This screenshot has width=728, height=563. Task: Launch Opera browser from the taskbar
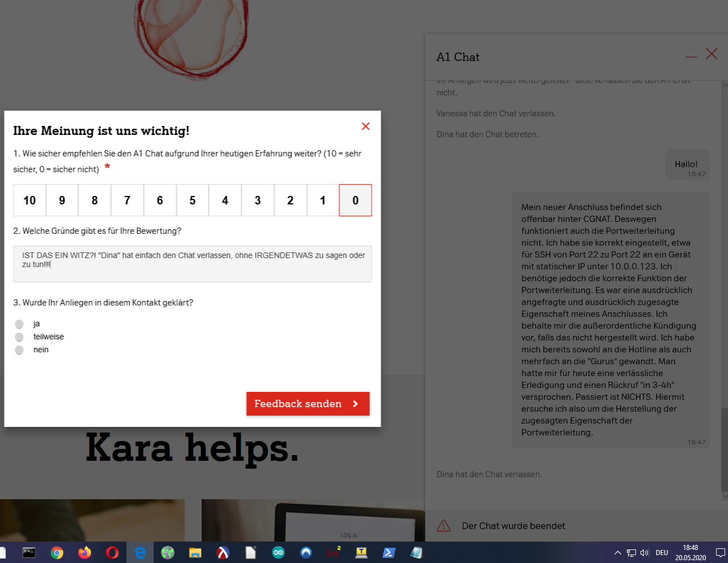point(112,553)
